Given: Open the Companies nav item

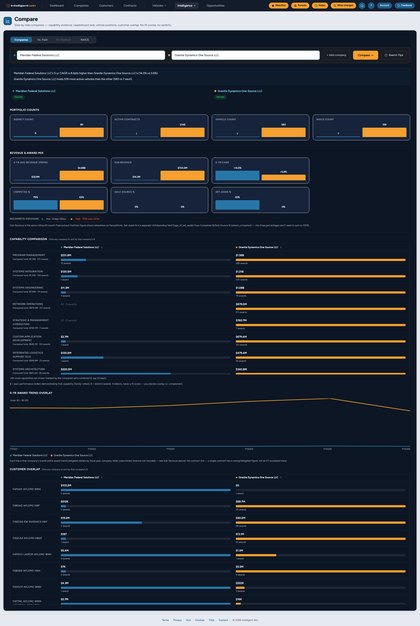Looking at the screenshot, I should [81, 6].
